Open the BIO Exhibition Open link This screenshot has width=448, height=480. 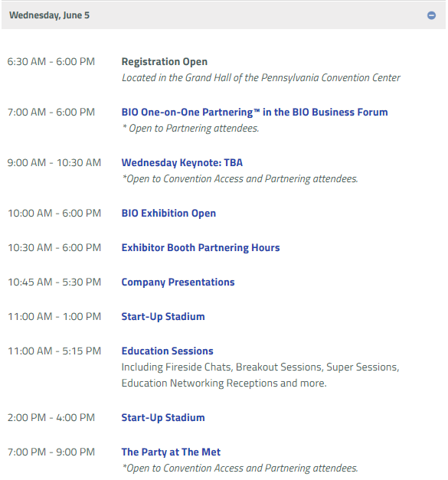pyautogui.click(x=168, y=214)
